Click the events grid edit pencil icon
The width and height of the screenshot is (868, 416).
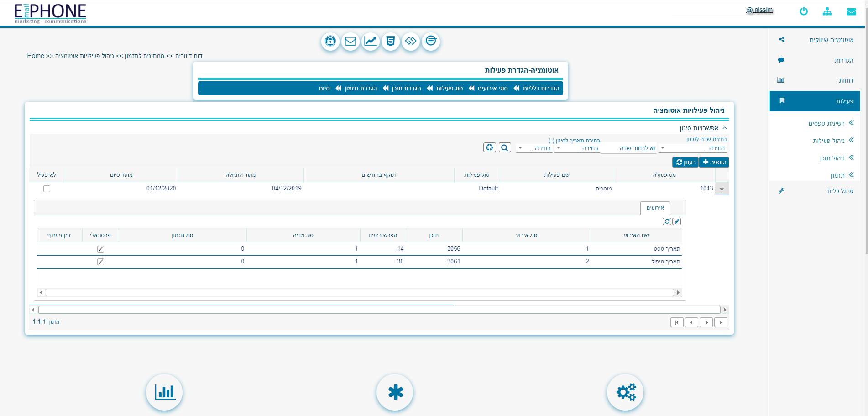677,221
